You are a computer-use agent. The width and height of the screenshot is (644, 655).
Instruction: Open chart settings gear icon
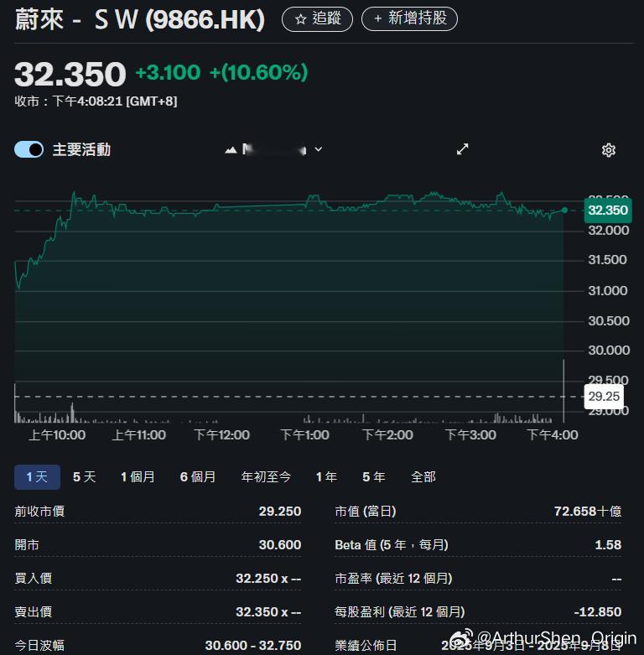[609, 150]
